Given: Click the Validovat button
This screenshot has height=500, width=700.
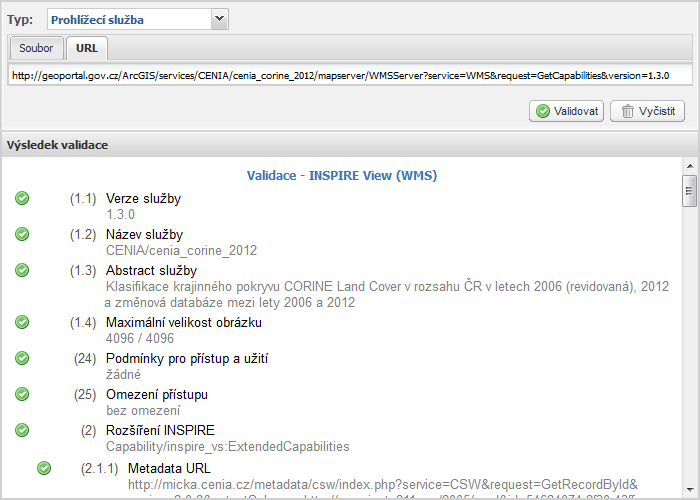Looking at the screenshot, I should point(567,111).
